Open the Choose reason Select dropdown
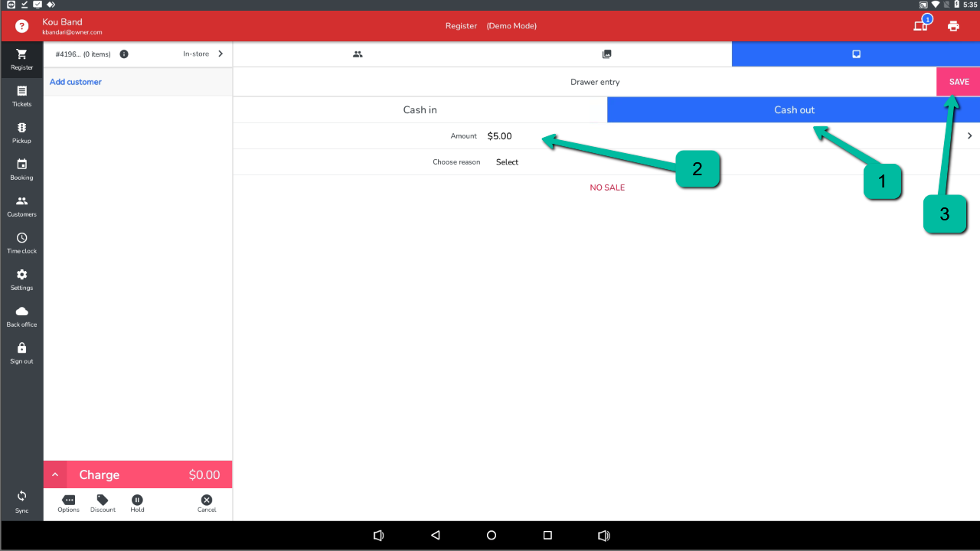Image resolution: width=980 pixels, height=551 pixels. (507, 162)
